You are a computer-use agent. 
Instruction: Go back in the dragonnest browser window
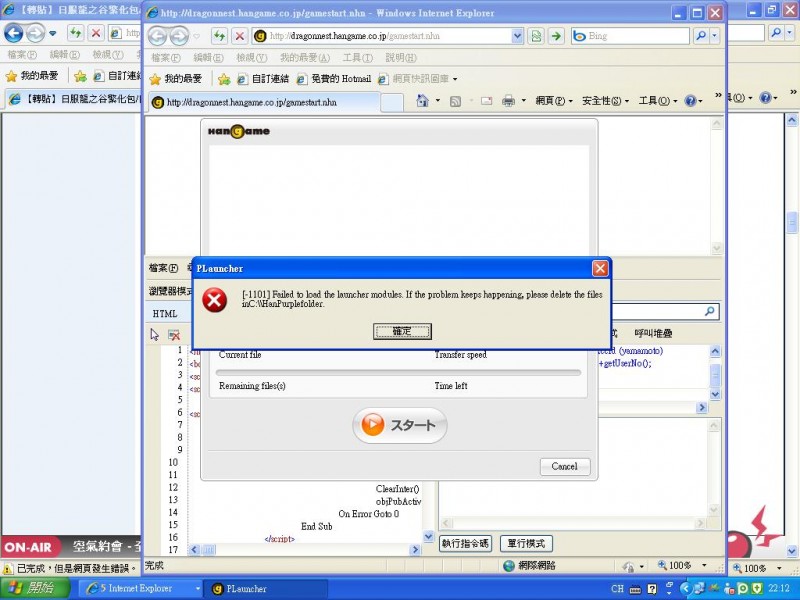click(x=157, y=36)
